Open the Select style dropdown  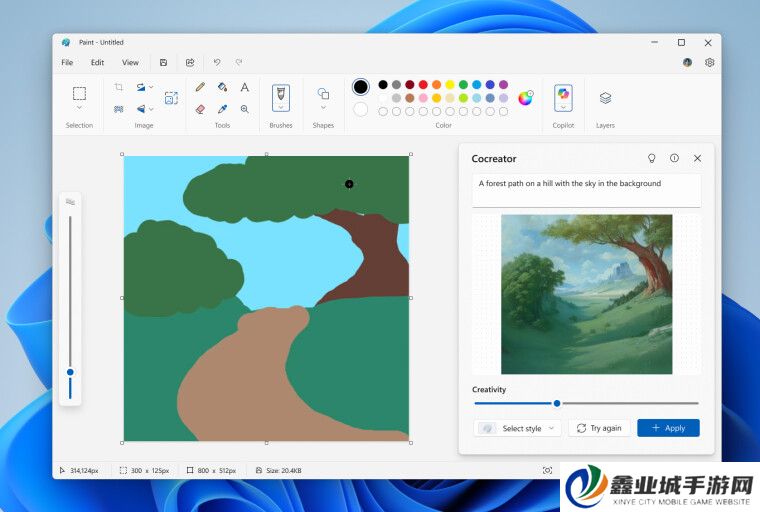tap(517, 428)
